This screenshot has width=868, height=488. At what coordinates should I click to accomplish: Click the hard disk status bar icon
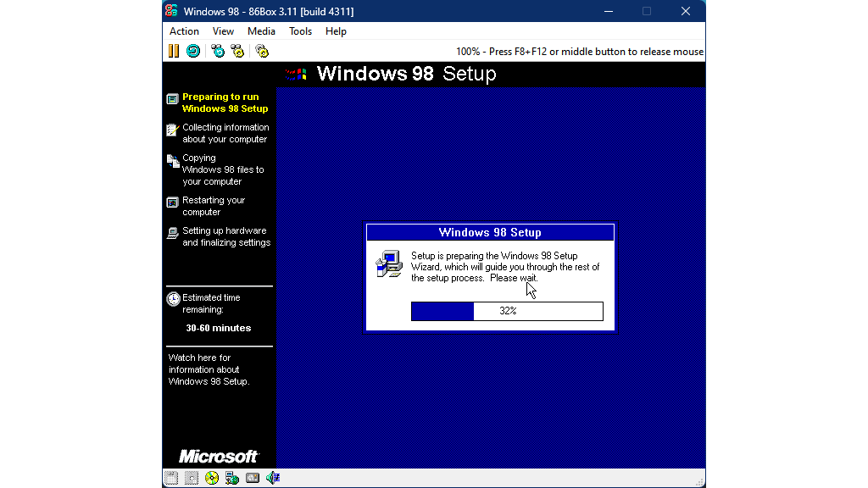(x=192, y=478)
